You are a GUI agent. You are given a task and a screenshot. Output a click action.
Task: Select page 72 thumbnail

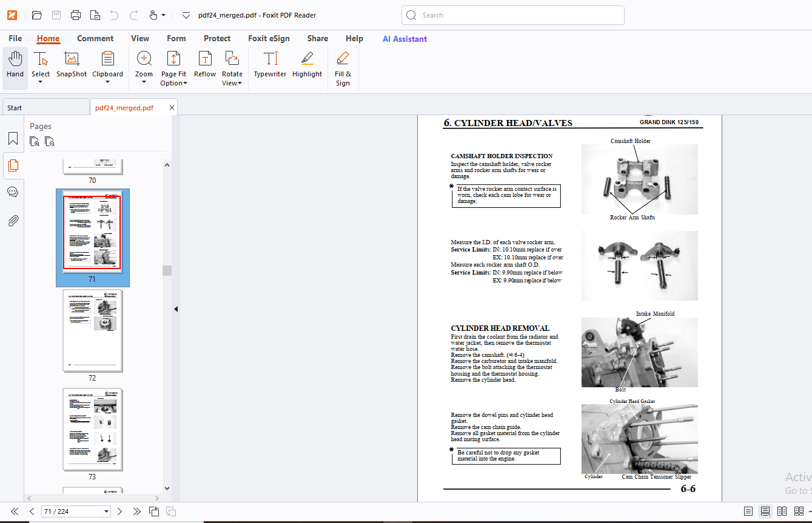(92, 331)
